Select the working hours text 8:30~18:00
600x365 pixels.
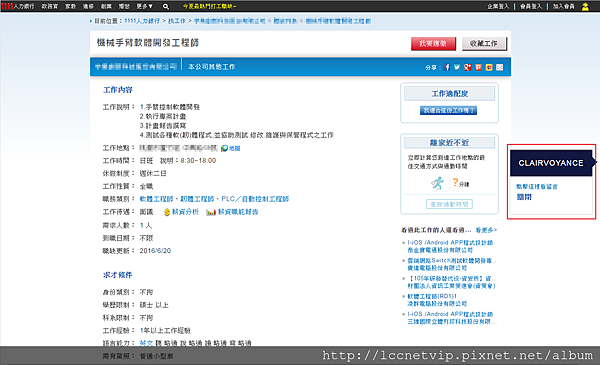(x=198, y=161)
